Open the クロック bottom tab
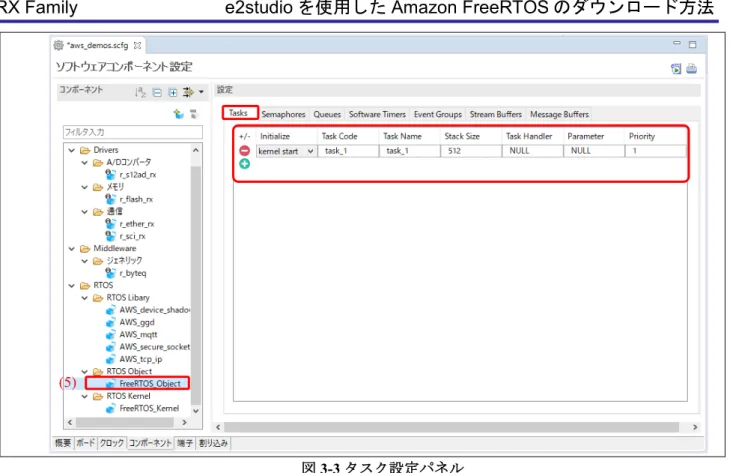730x473 pixels. 112,443
